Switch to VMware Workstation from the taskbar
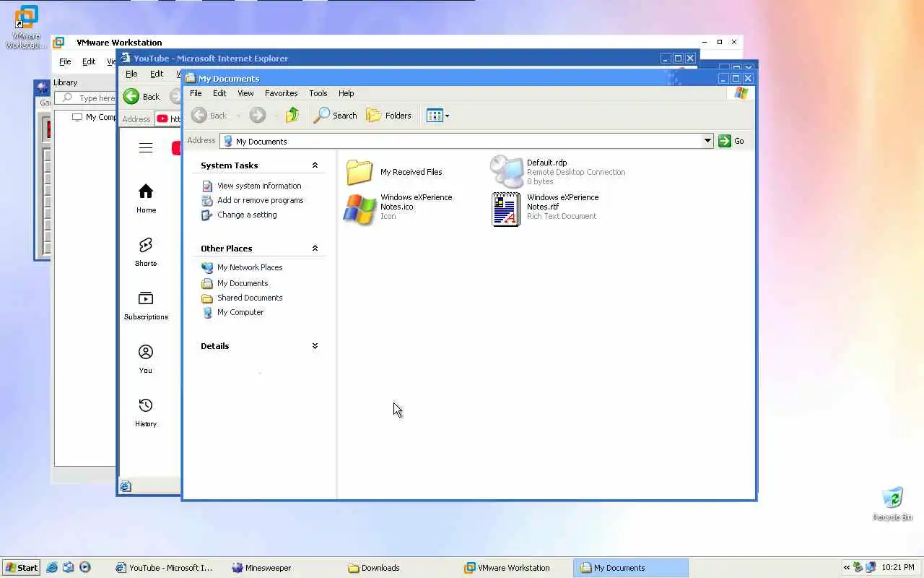This screenshot has height=578, width=924. (x=516, y=568)
